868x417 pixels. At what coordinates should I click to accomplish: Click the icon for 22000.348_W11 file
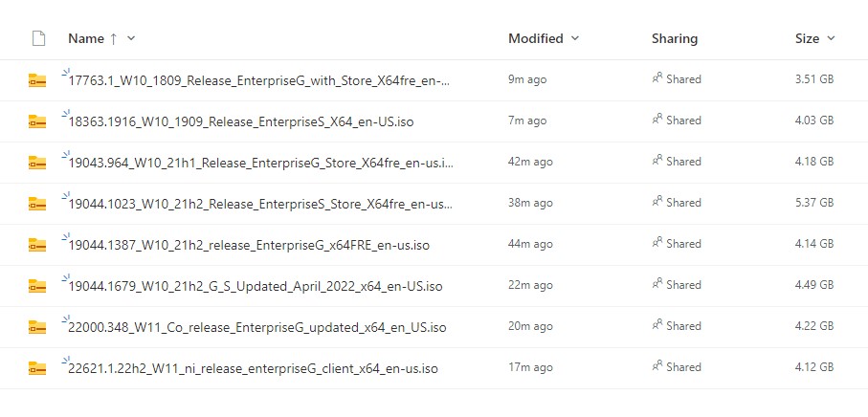click(37, 327)
